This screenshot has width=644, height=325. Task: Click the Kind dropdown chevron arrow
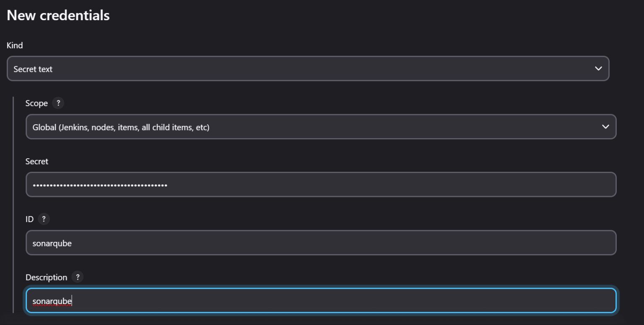(599, 68)
